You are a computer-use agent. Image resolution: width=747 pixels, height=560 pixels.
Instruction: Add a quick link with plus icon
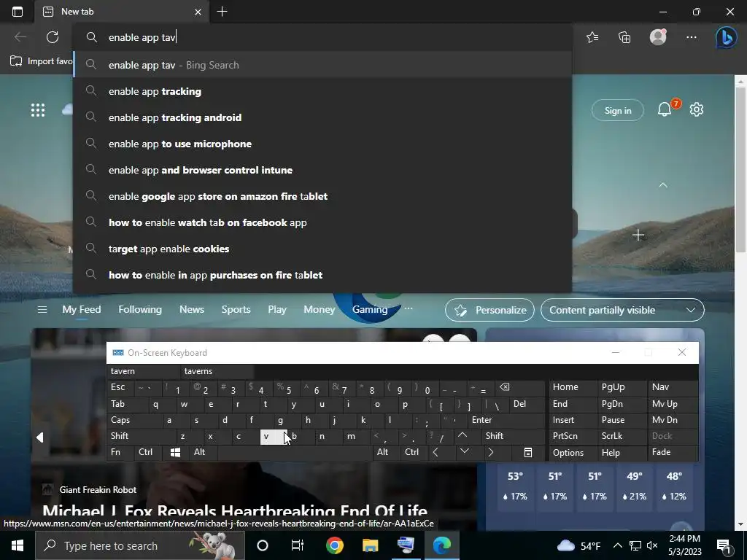point(638,235)
